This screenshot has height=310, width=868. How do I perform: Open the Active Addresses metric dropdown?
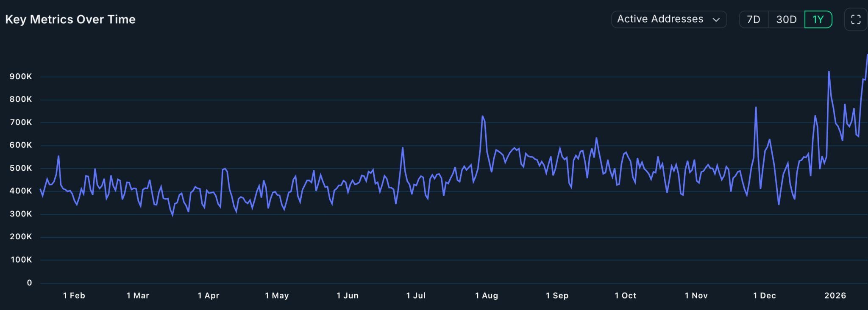coord(668,19)
